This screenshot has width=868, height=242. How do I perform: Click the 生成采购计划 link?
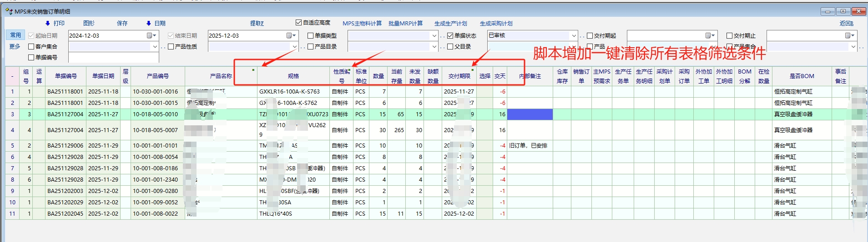coord(496,23)
